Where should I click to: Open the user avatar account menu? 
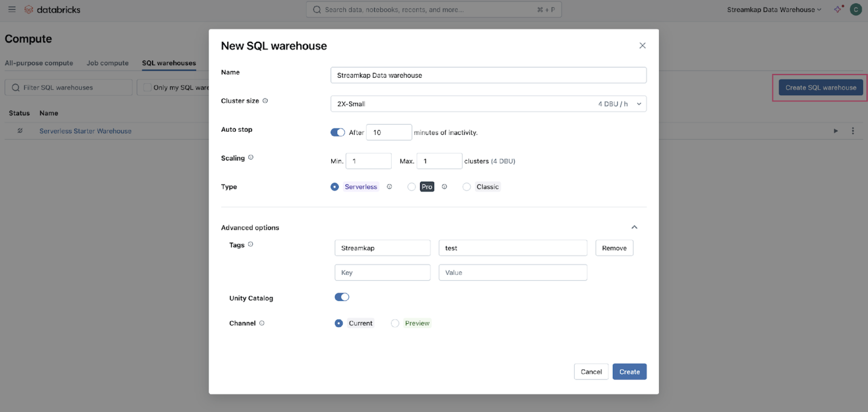coord(855,9)
